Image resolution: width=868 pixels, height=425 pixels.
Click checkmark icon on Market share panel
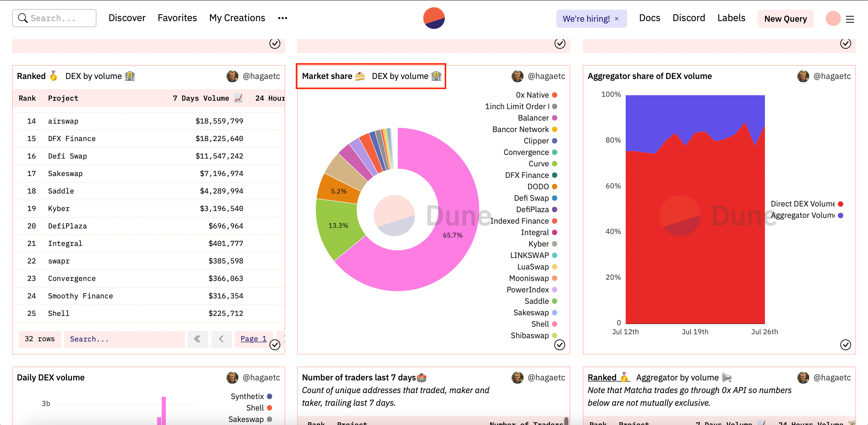[x=559, y=345]
